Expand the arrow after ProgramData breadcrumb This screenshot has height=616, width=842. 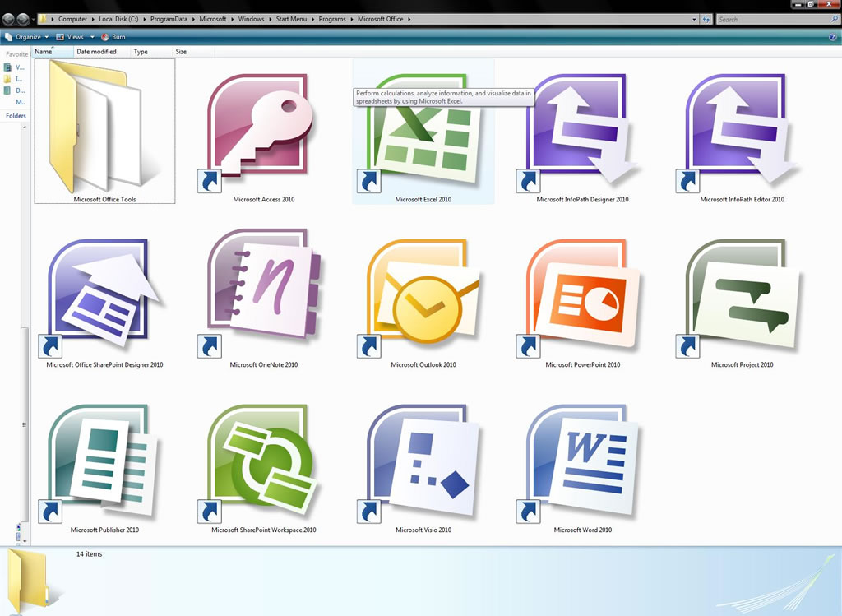(x=194, y=19)
